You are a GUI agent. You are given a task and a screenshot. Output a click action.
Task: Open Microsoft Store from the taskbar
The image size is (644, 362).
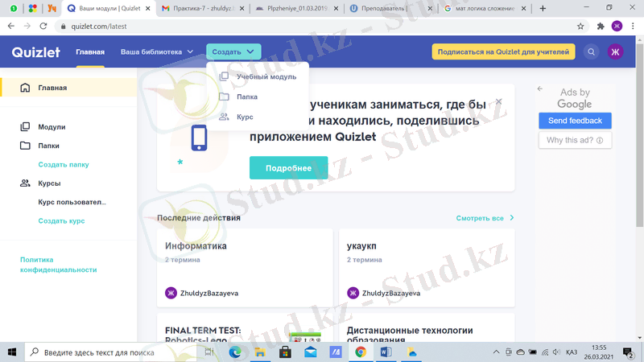[285, 352]
